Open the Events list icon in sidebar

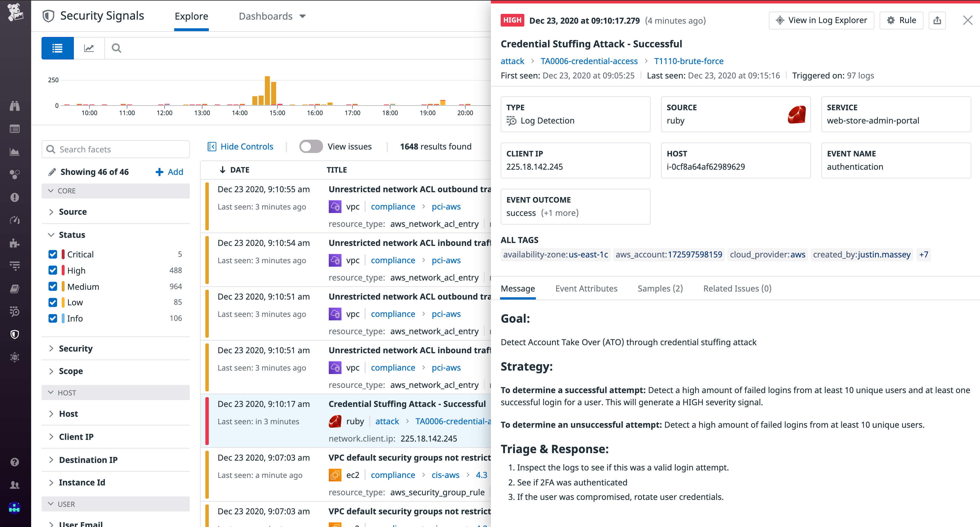tap(15, 129)
